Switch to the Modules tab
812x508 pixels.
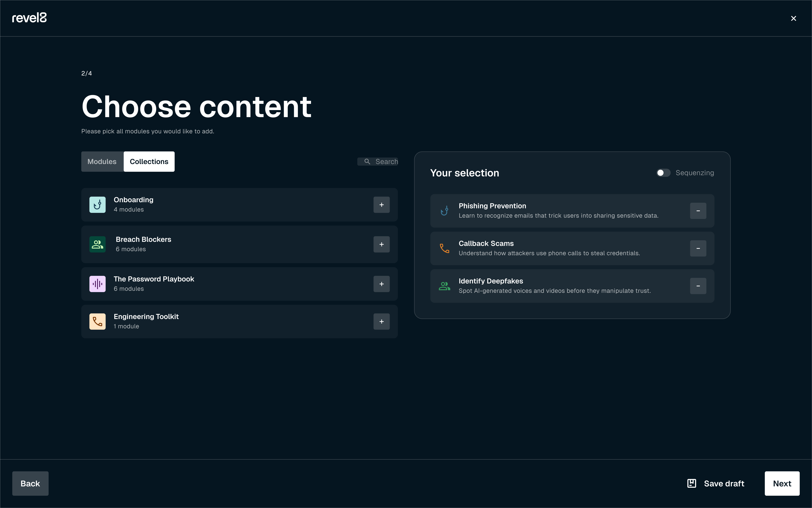102,162
